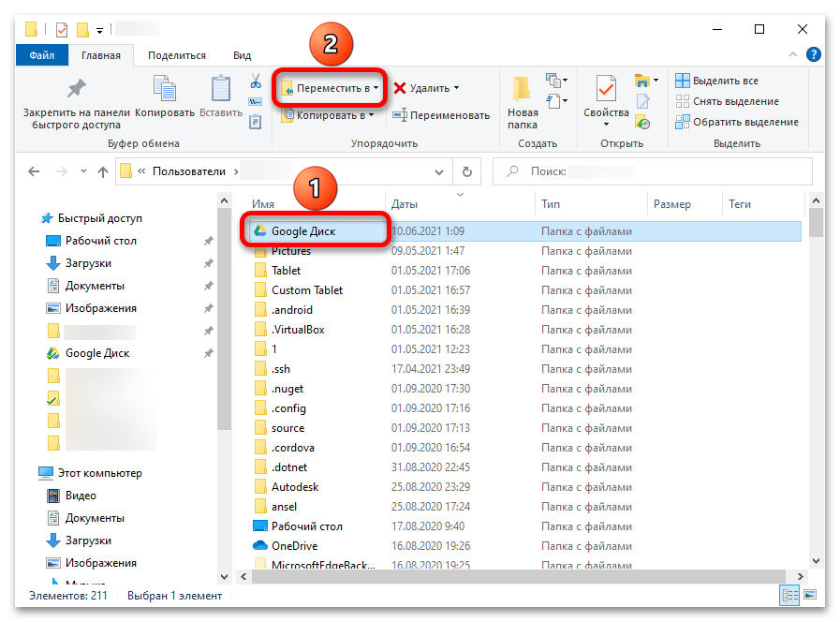The height and width of the screenshot is (622, 840).
Task: Select Быстрый доступ in navigation pane
Action: [99, 218]
